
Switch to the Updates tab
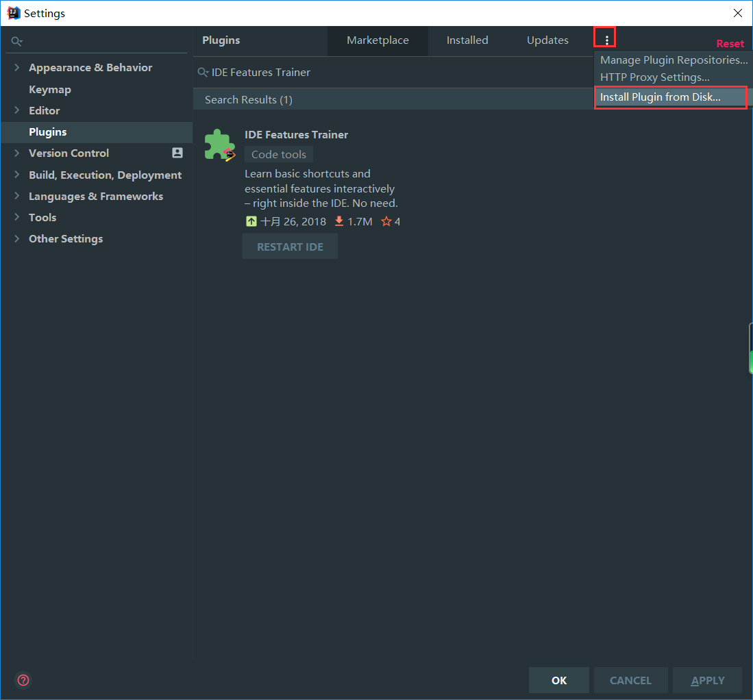pos(547,40)
